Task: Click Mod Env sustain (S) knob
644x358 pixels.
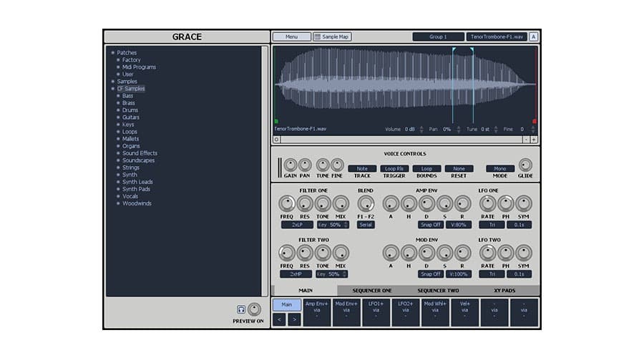Action: (444, 253)
